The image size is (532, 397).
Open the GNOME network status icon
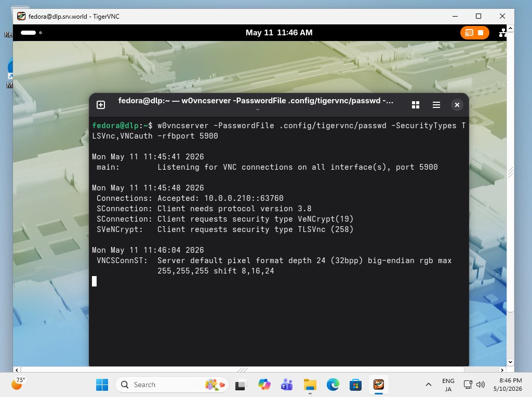502,33
